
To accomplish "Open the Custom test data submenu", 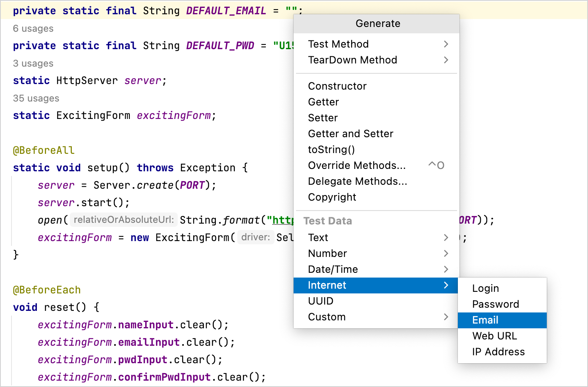I will coord(376,317).
